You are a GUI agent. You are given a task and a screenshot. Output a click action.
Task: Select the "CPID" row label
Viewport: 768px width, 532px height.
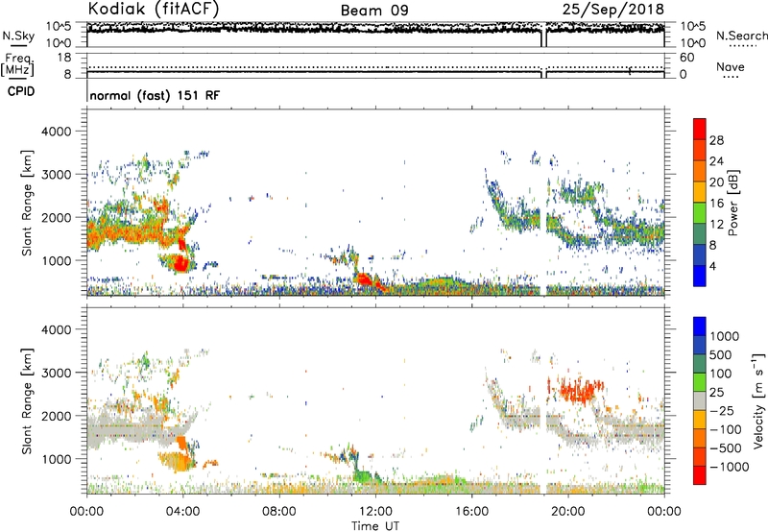[21, 91]
